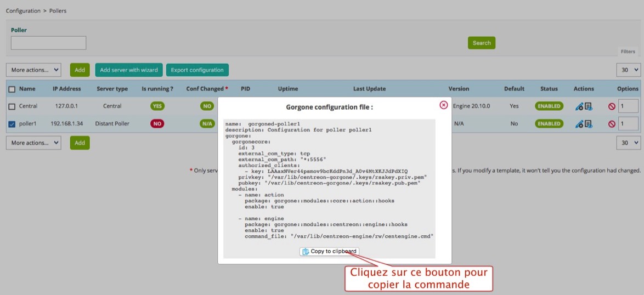Expand the top results-per-page dropdown showing 30
This screenshot has height=295, width=644.
pos(629,70)
